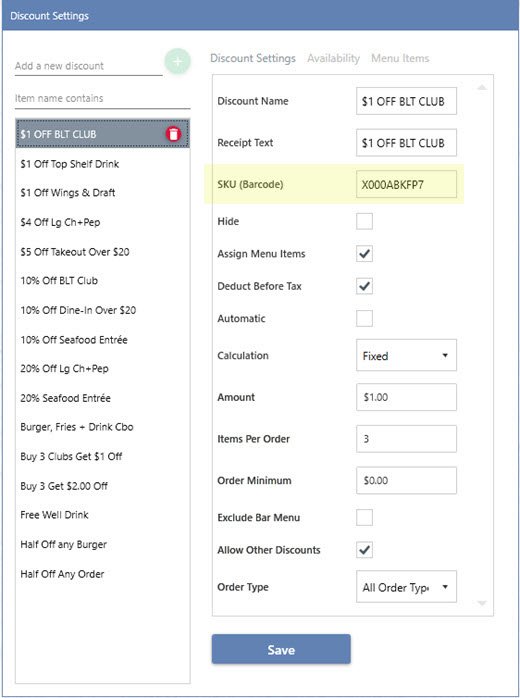Click the SKU (Barcode) field
This screenshot has width=520, height=698.
pos(406,184)
